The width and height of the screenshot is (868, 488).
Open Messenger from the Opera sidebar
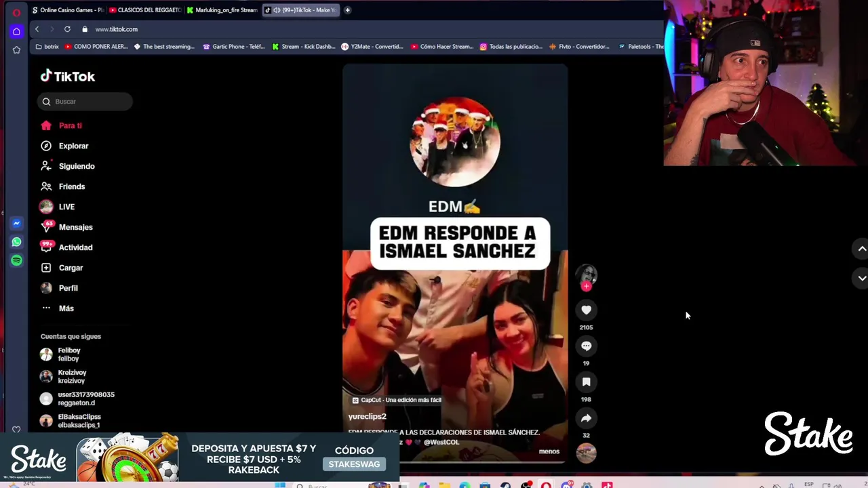click(16, 223)
